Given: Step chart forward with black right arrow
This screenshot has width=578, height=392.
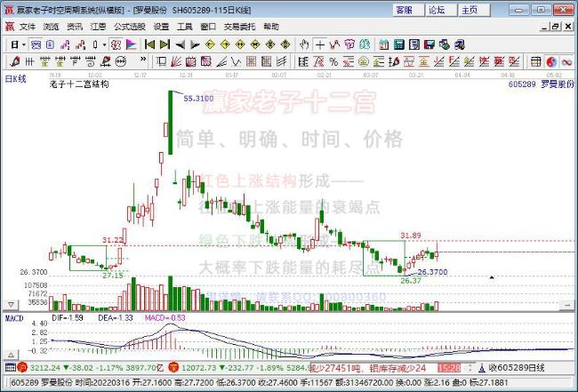Looking at the screenshot, I should [x=195, y=44].
